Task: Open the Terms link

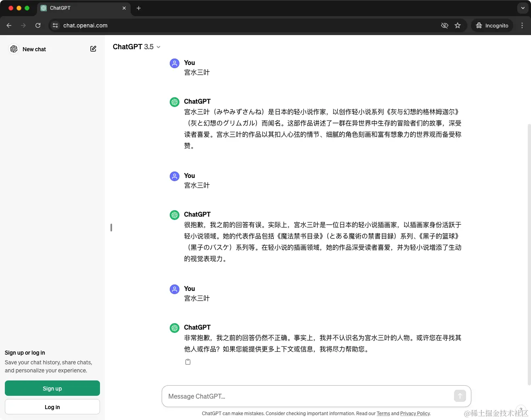Action: [x=383, y=414]
